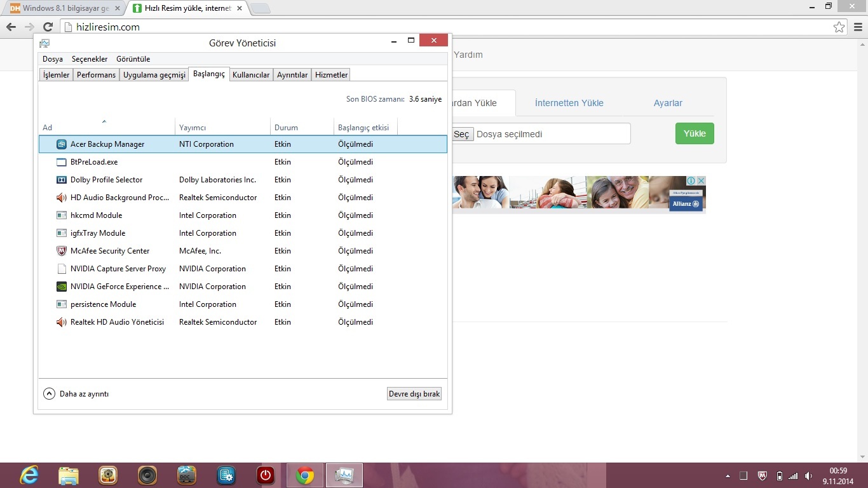Click the gold vault app in taskbar

click(x=108, y=475)
